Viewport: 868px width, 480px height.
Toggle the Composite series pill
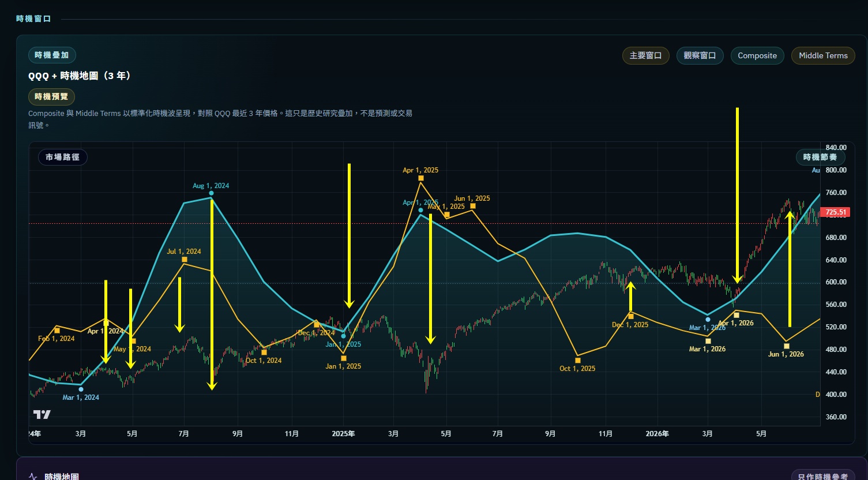[757, 55]
